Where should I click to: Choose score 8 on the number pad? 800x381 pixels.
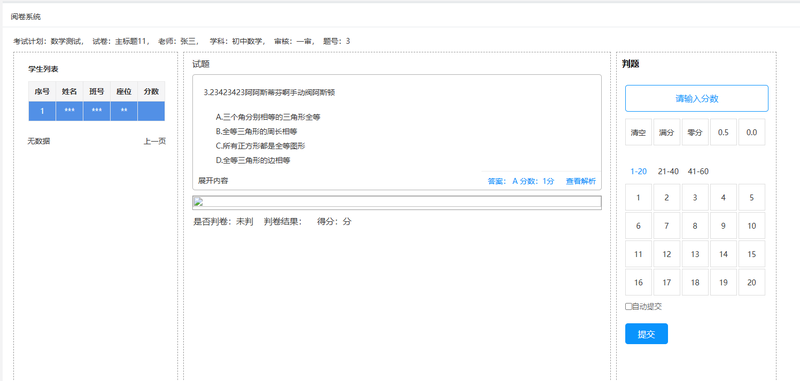click(x=695, y=225)
